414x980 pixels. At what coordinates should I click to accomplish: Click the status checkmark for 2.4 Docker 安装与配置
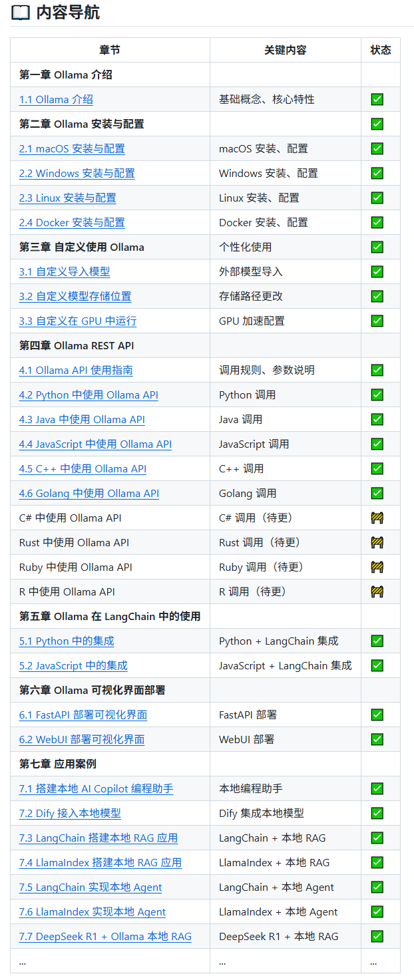tap(377, 222)
